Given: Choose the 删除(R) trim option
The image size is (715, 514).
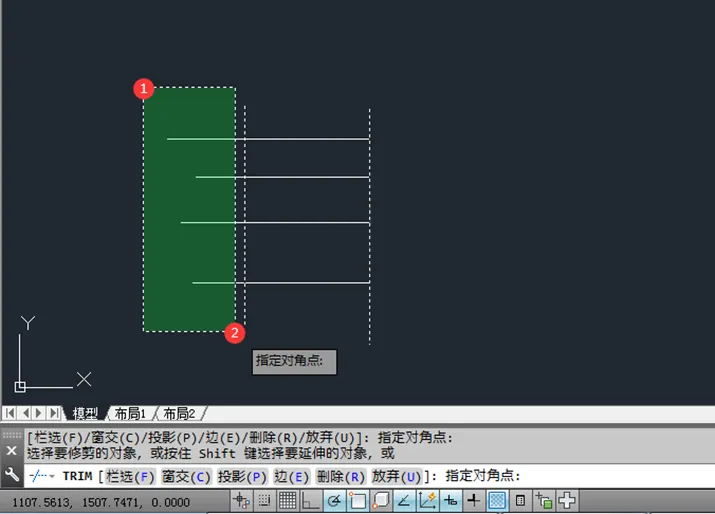Looking at the screenshot, I should coord(341,476).
